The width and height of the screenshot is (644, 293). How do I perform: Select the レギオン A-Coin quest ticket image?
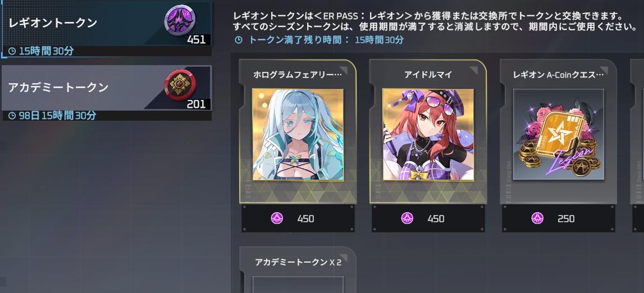(x=558, y=135)
